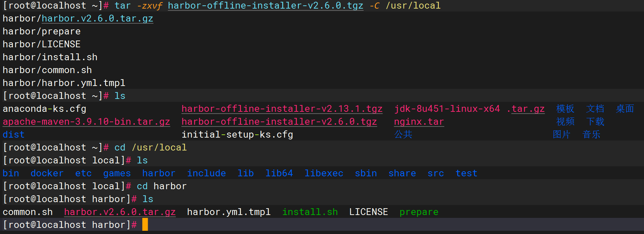The height and width of the screenshot is (234, 644).
Task: Select harbor/prepare in the tar extraction output
Action: 42,31
